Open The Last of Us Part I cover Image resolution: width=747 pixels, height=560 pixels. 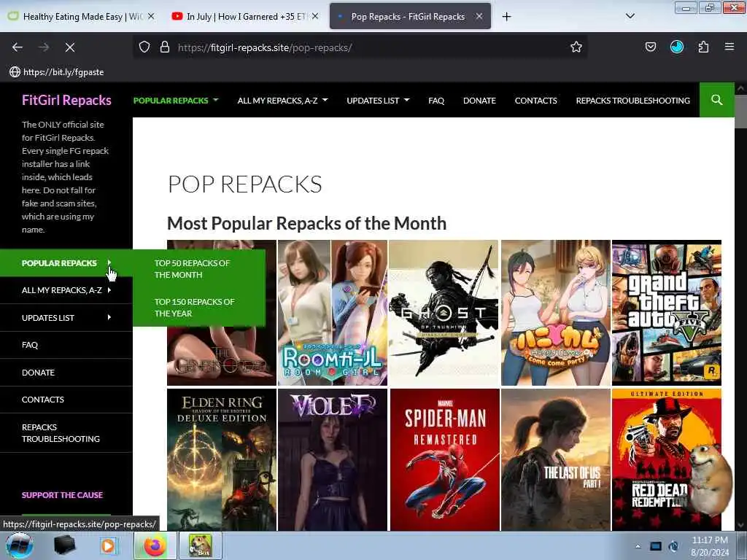555,459
